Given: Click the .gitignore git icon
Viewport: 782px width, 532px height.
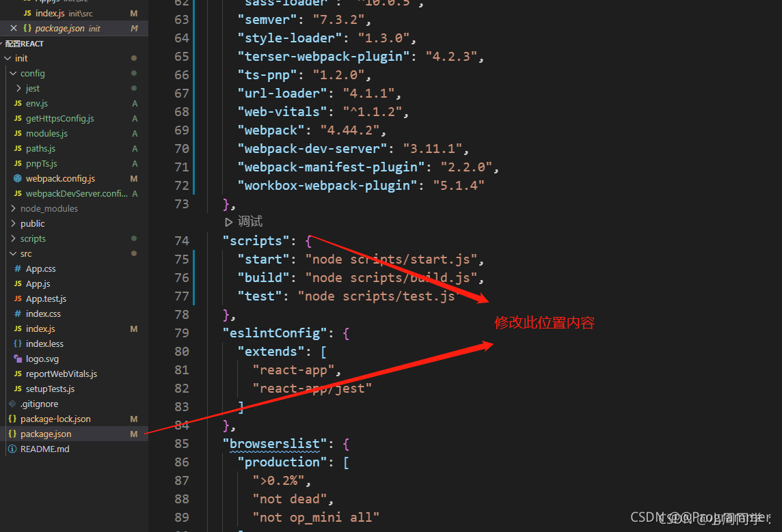Looking at the screenshot, I should [12, 404].
